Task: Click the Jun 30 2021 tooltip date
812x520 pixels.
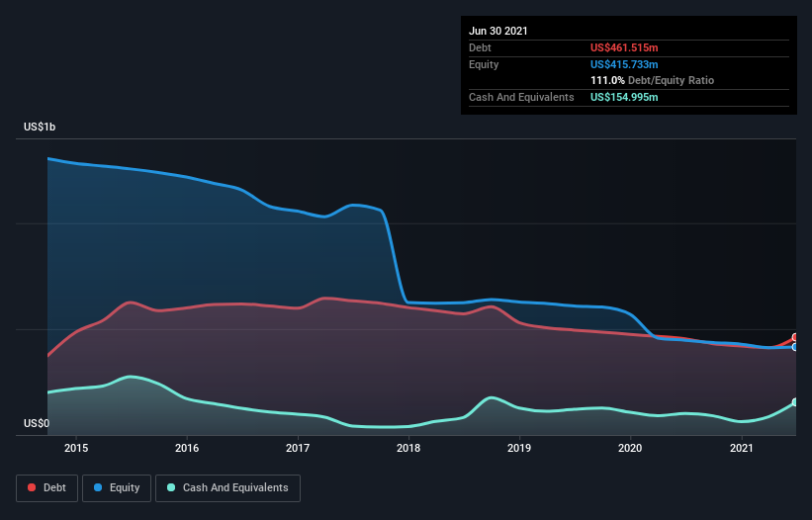Action: tap(498, 31)
